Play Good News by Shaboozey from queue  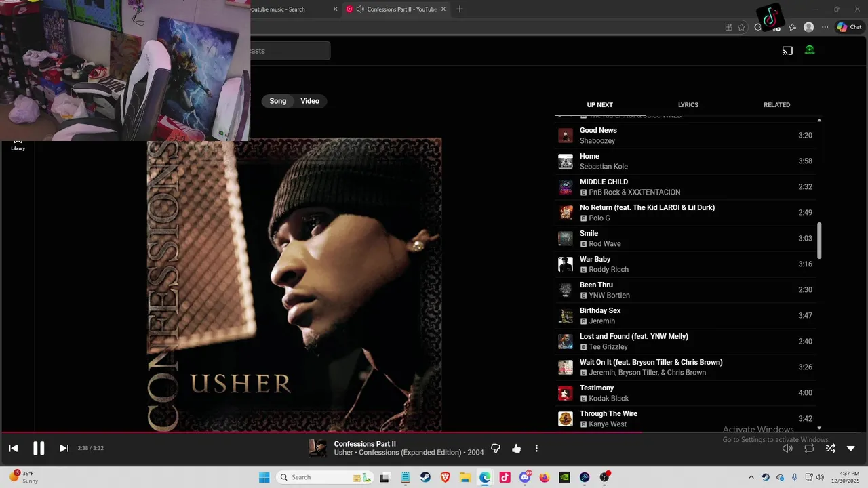(x=686, y=136)
